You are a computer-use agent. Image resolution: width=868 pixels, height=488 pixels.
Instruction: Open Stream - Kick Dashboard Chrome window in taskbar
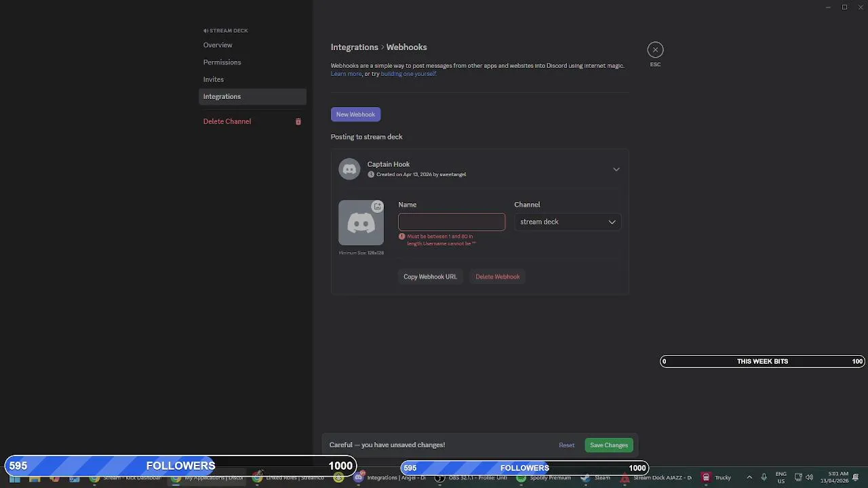click(127, 478)
